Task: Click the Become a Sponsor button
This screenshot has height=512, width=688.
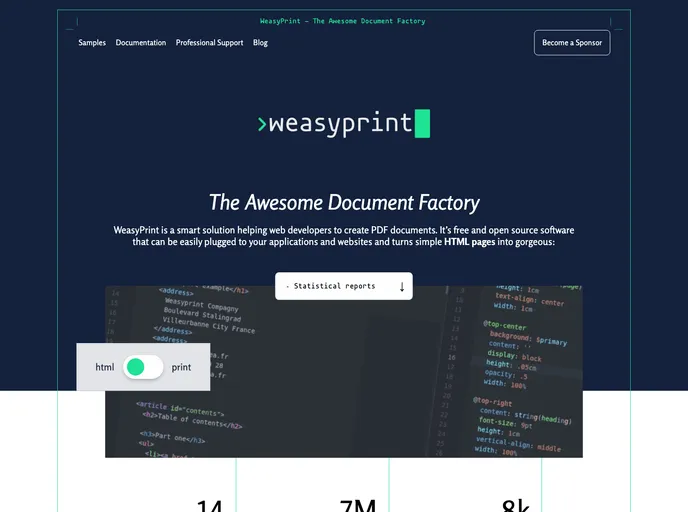Action: pyautogui.click(x=572, y=43)
